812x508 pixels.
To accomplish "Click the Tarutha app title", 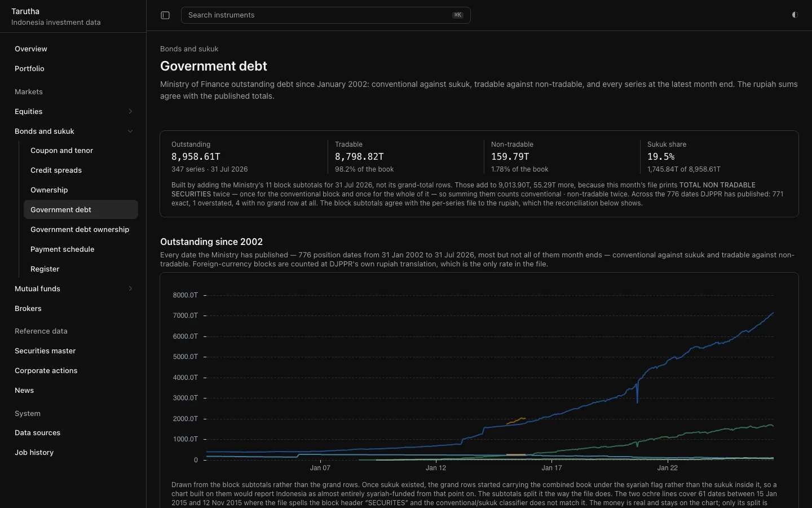I will (25, 11).
